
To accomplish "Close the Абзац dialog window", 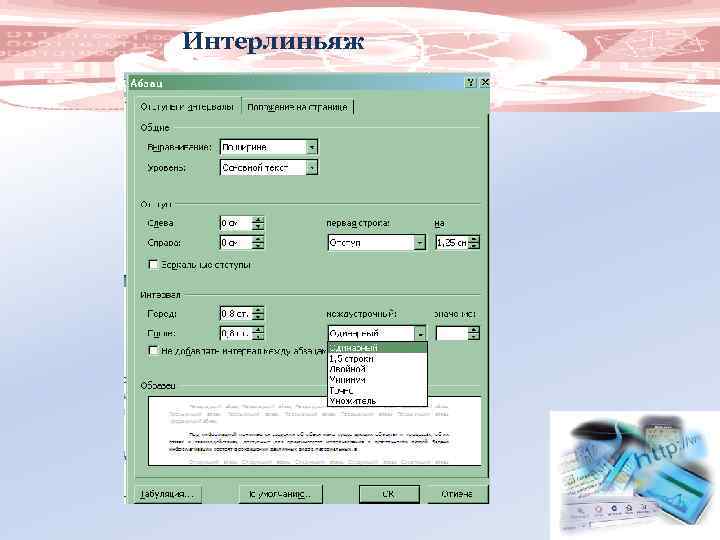I will coord(484,82).
